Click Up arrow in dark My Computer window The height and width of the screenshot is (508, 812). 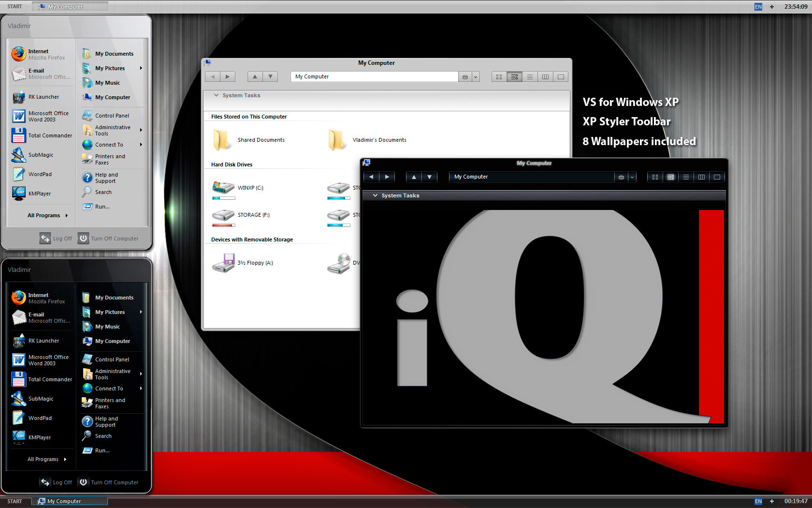point(414,177)
